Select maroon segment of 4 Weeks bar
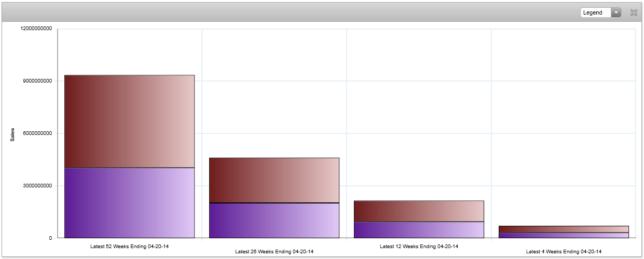Screen dimensions: 644x259 [x=564, y=229]
